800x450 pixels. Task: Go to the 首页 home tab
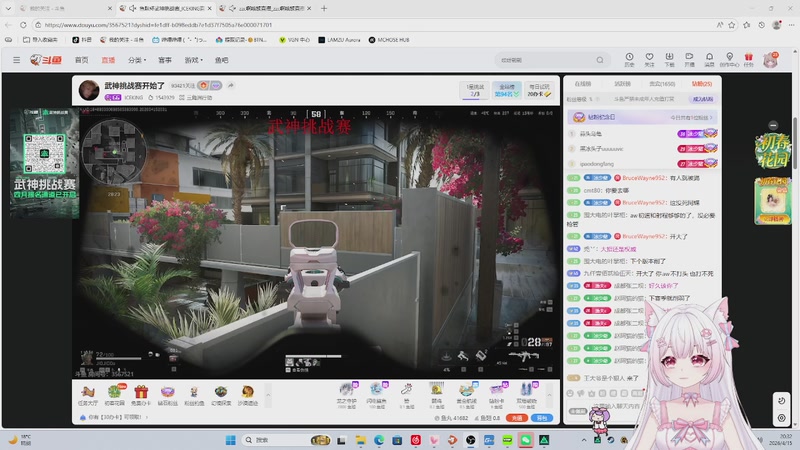click(x=82, y=60)
